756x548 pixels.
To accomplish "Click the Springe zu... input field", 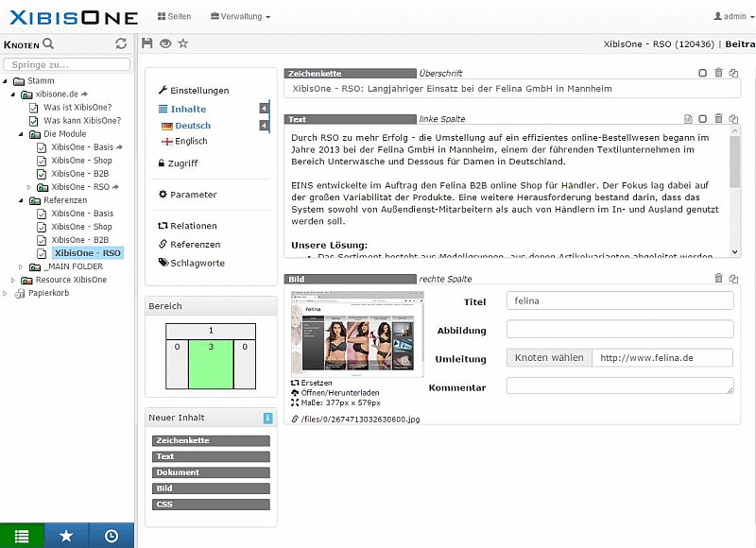I will click(66, 64).
